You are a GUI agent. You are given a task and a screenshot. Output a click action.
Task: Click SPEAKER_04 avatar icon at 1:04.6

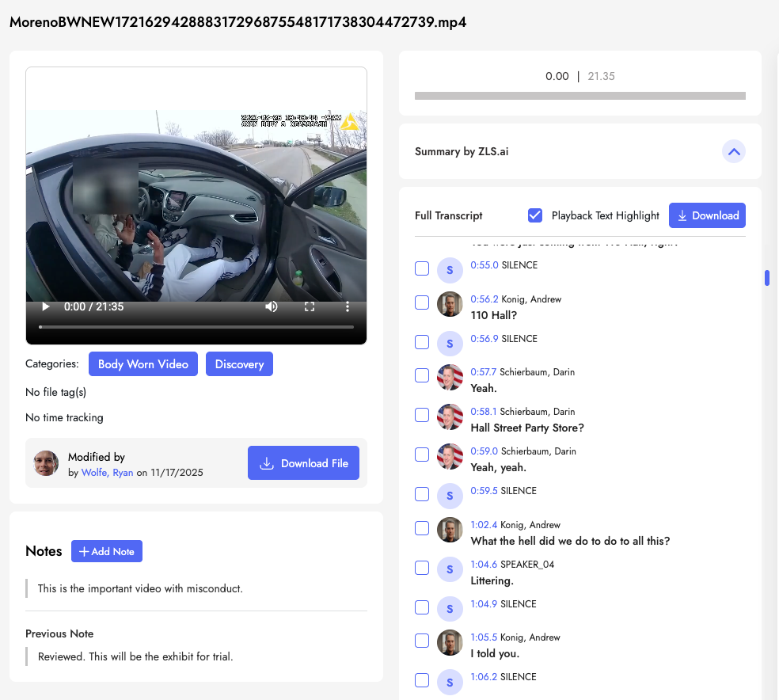coord(450,569)
